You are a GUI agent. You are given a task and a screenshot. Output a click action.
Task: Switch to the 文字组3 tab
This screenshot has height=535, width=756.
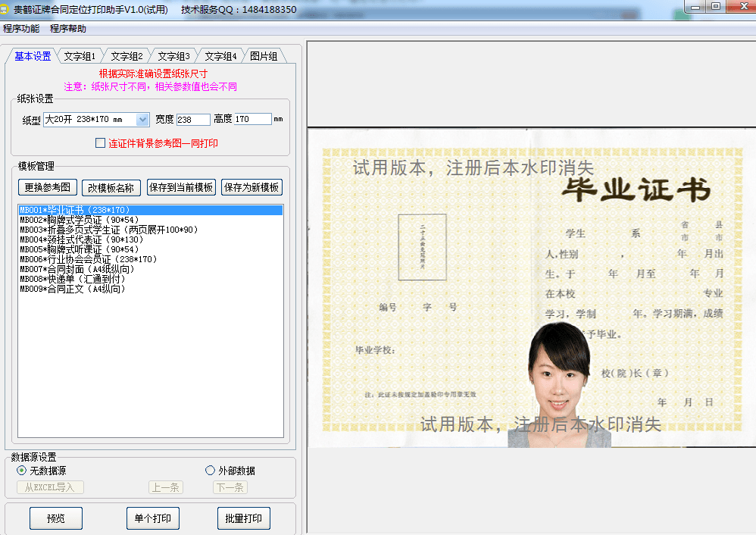pyautogui.click(x=173, y=56)
